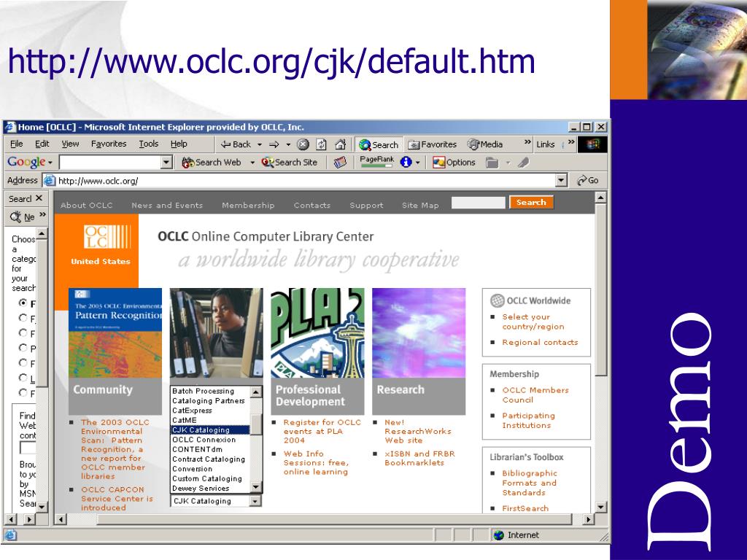Click the Internet zone globe in status bar
The image size is (747, 560).
pyautogui.click(x=499, y=535)
